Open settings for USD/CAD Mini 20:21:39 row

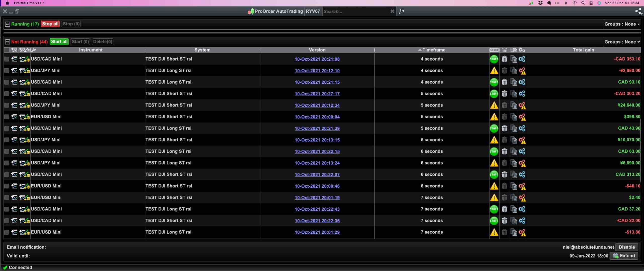coord(522,128)
